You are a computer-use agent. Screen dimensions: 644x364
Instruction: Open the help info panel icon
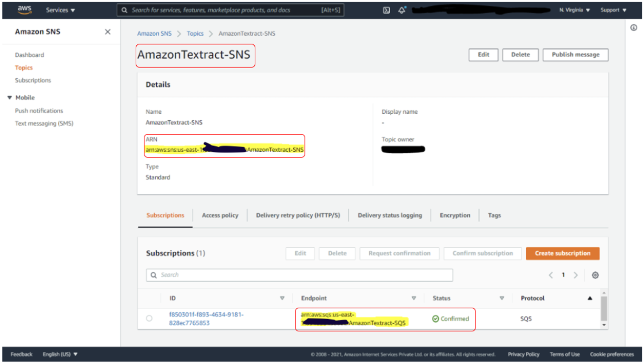pos(633,27)
